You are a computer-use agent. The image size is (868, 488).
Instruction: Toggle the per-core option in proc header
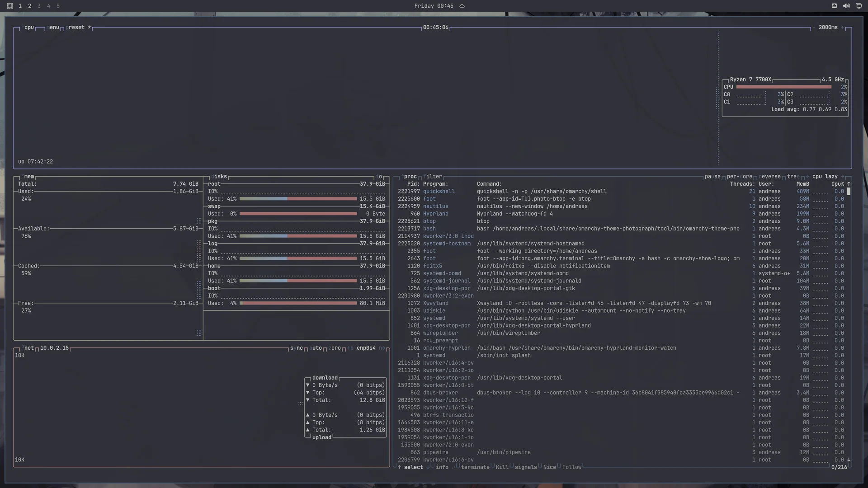point(739,177)
